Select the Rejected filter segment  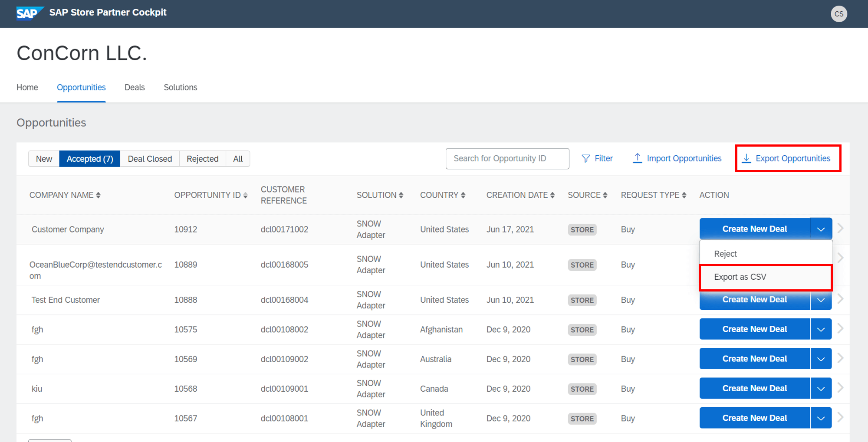click(x=203, y=159)
